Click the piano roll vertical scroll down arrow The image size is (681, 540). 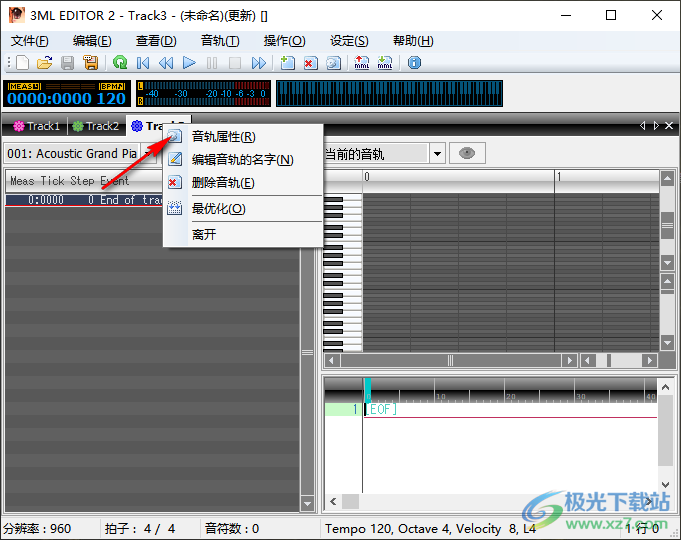[667, 262]
